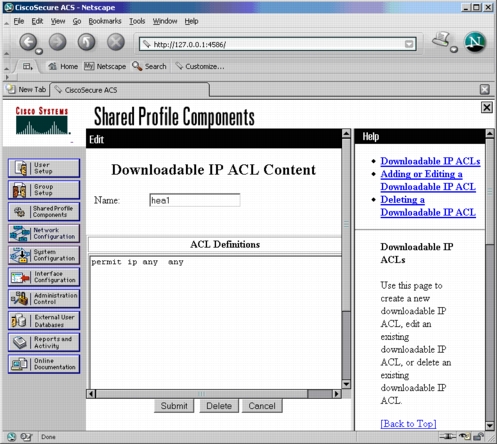The image size is (499, 447).
Task: Click Customize in personal toolbar
Action: point(200,67)
